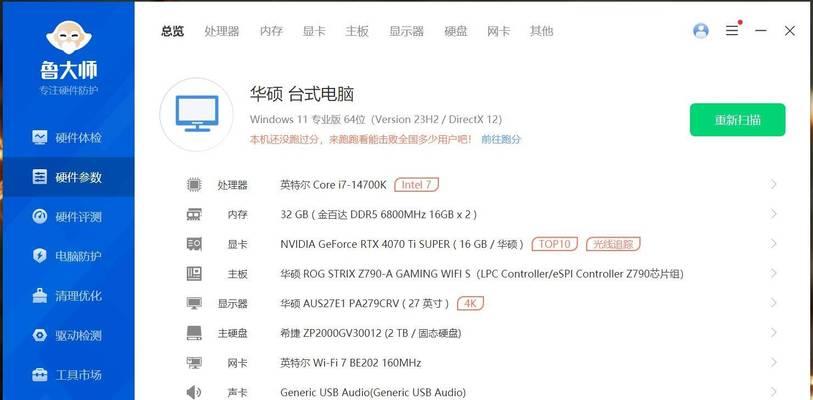Screen dimensions: 813x400
Task: Open 电脑防护 shield icon
Action: pos(39,256)
